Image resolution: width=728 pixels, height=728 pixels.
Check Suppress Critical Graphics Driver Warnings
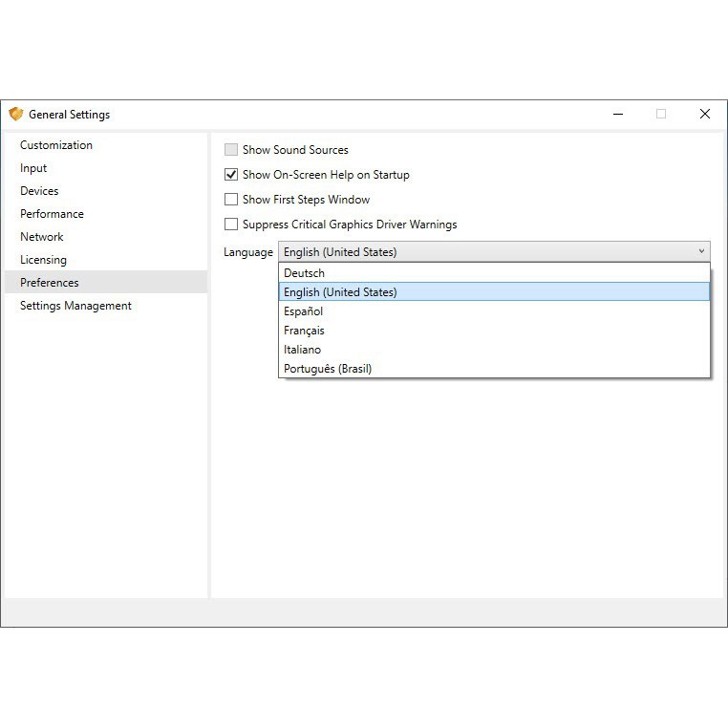tap(231, 225)
